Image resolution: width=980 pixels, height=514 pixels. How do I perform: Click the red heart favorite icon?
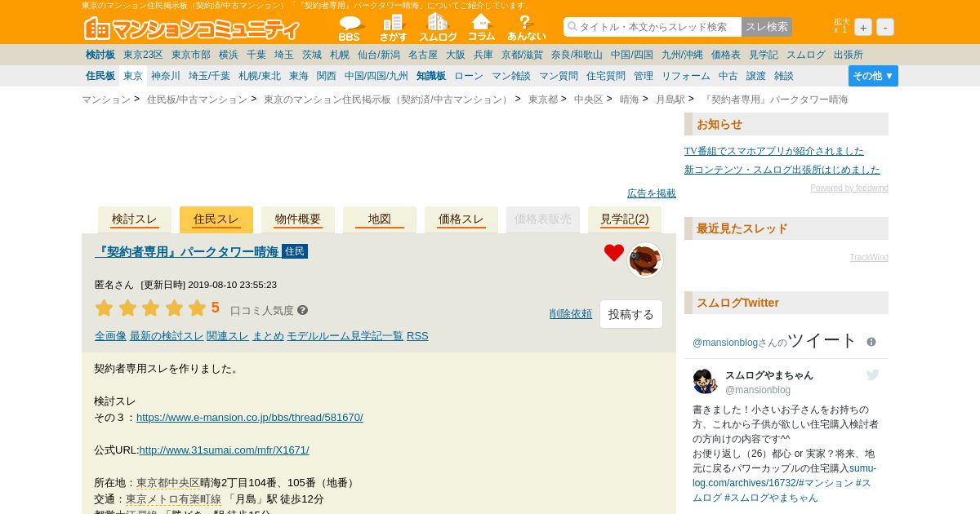[614, 253]
